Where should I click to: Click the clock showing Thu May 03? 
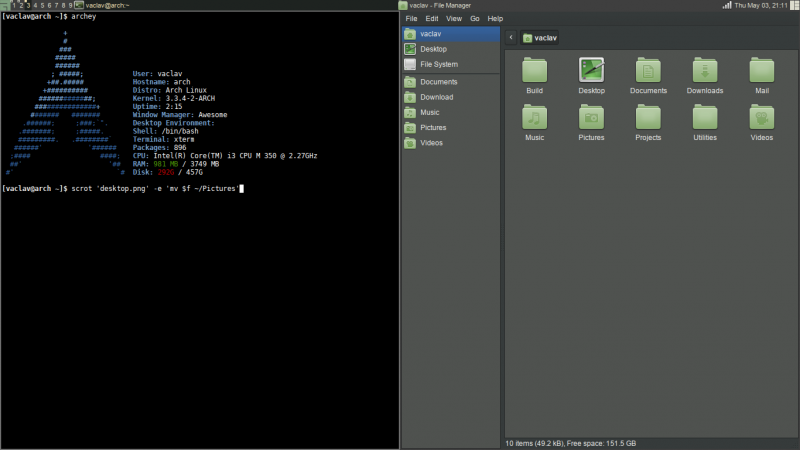click(x=761, y=5)
